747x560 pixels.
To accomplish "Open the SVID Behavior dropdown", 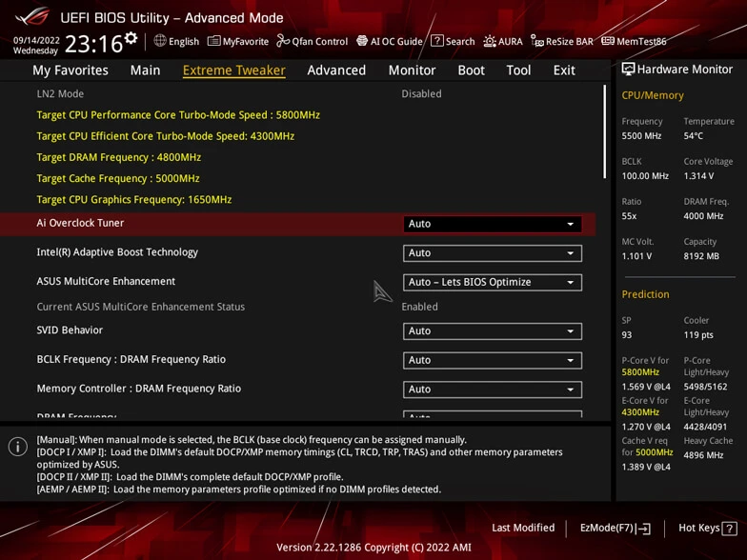I will click(492, 331).
